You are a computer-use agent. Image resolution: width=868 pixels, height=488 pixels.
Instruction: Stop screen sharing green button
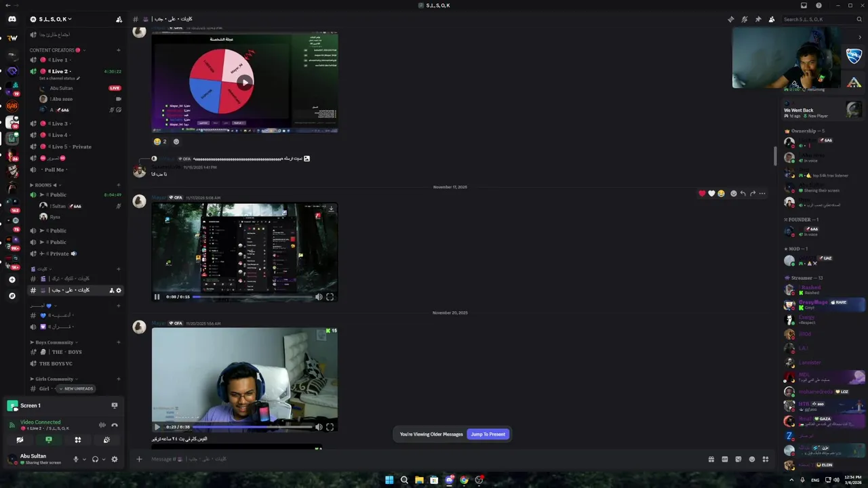48,440
